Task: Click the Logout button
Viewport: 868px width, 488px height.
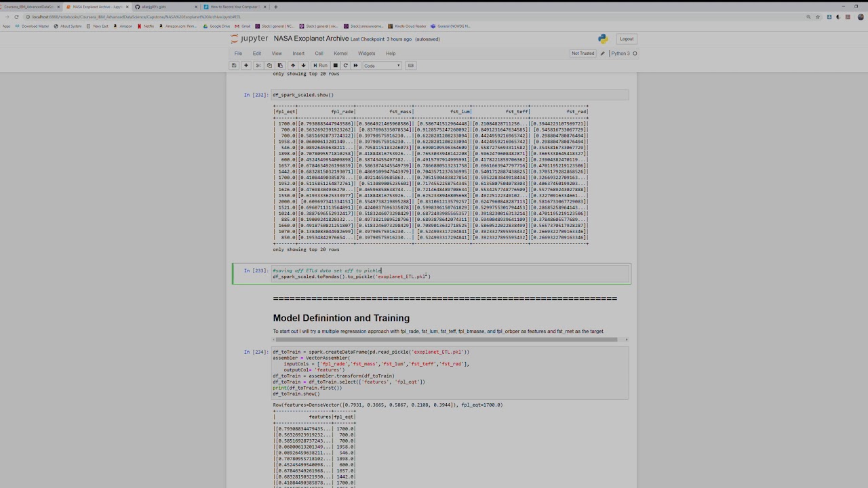Action: pos(627,39)
